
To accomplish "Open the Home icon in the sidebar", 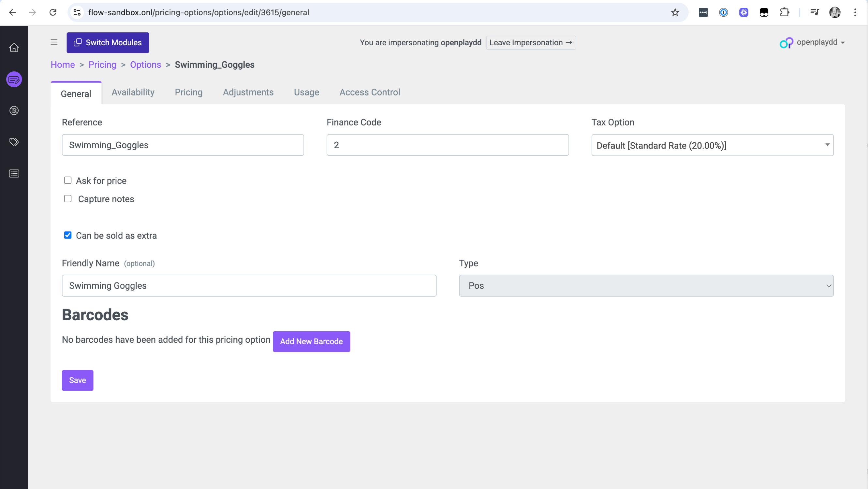I will point(14,48).
